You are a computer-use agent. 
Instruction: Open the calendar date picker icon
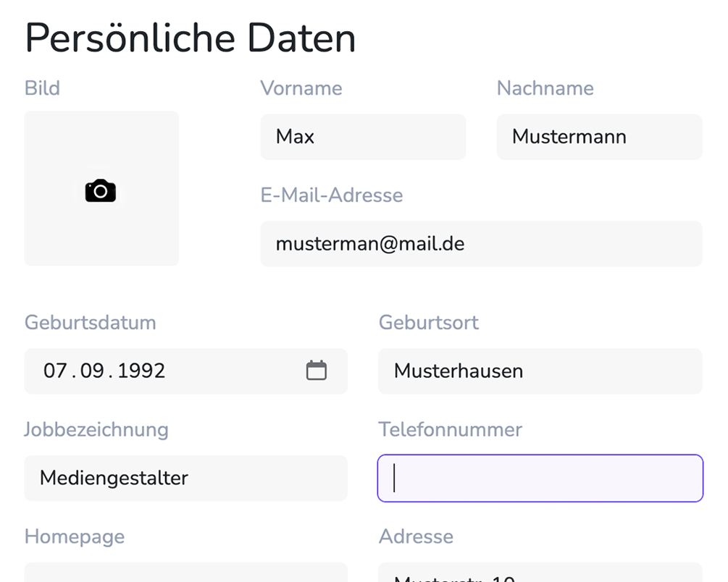317,371
